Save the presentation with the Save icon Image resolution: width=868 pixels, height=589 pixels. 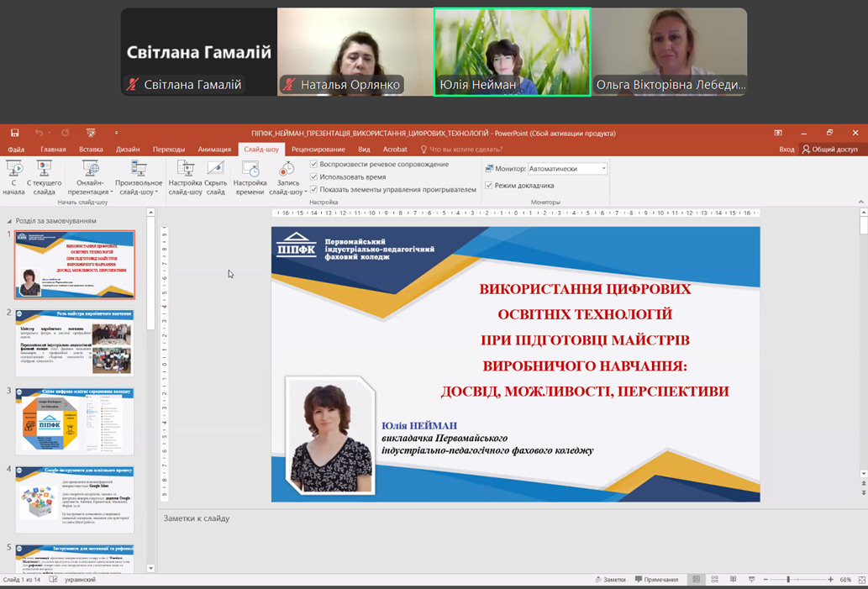click(x=14, y=133)
